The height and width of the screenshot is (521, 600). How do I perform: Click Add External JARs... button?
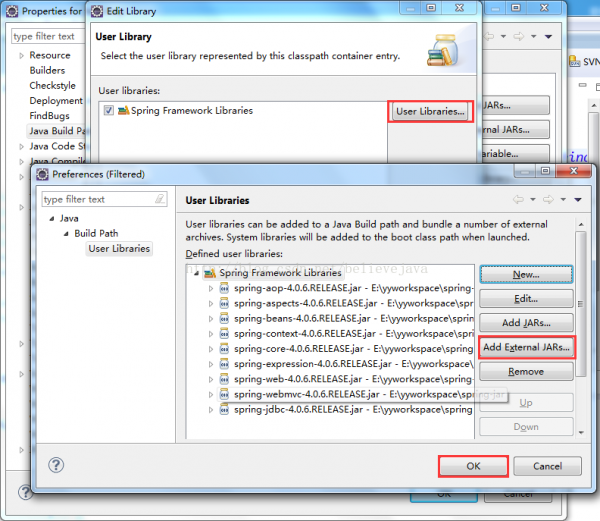click(526, 347)
